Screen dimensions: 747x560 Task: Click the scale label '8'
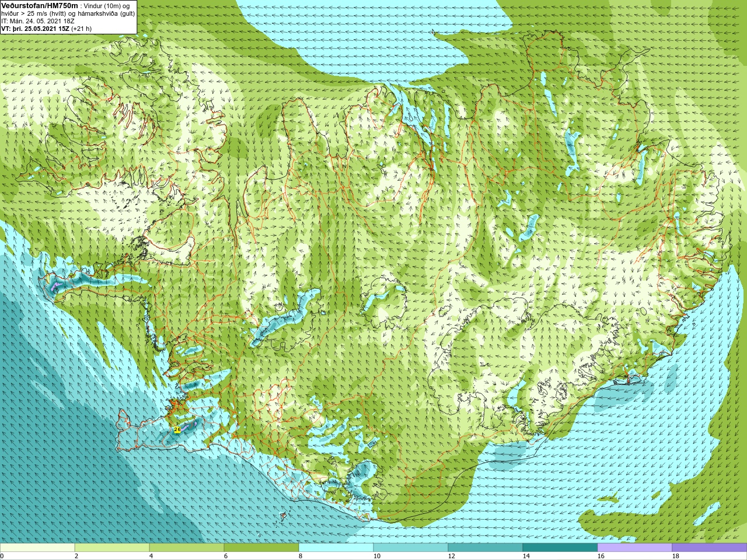point(300,556)
